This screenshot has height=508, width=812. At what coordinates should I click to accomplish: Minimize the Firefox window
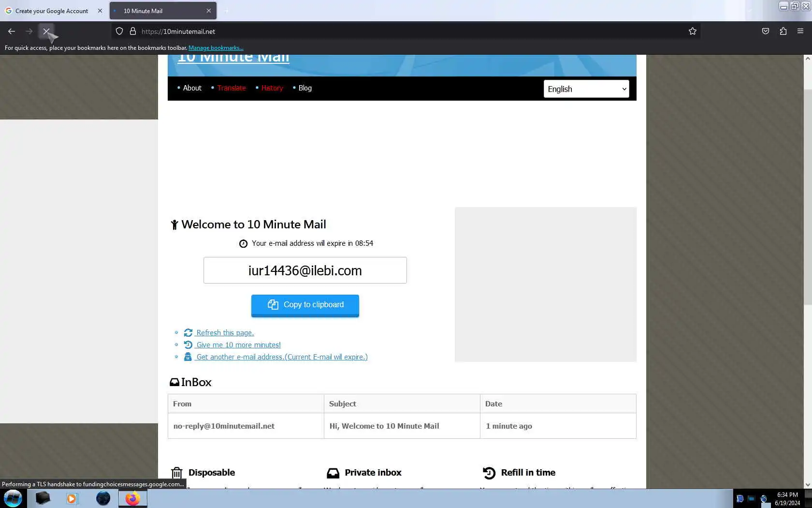(x=783, y=6)
